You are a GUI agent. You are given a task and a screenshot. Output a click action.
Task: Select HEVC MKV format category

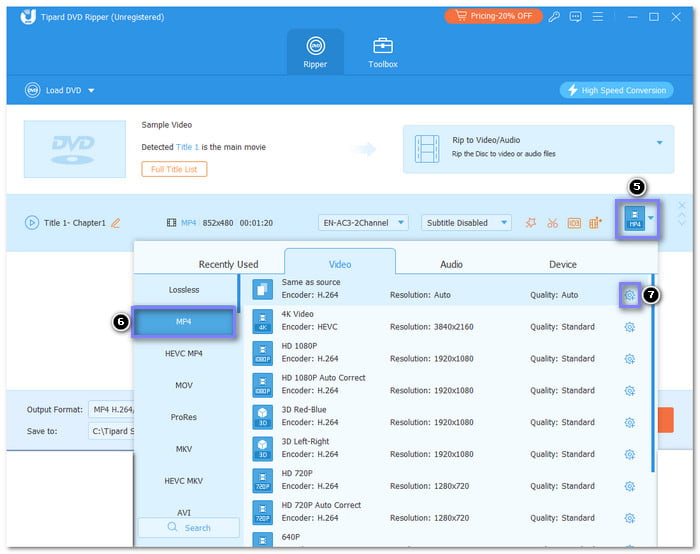click(183, 481)
